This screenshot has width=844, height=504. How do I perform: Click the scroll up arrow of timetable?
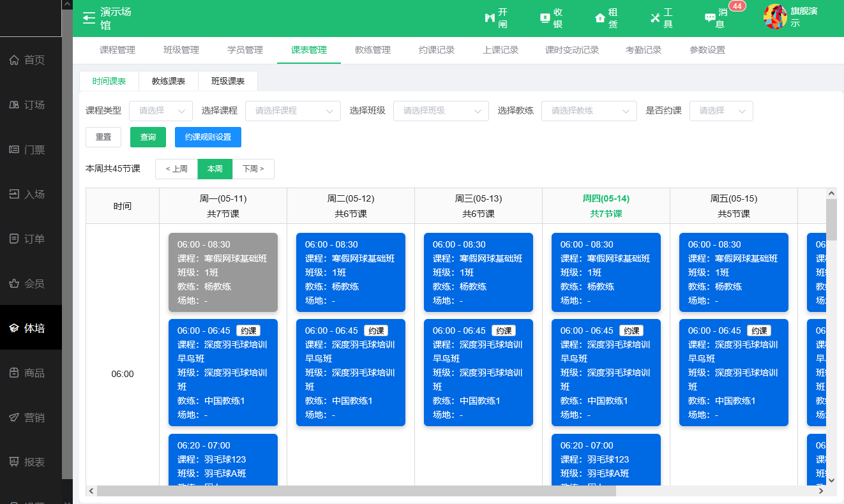coord(831,193)
